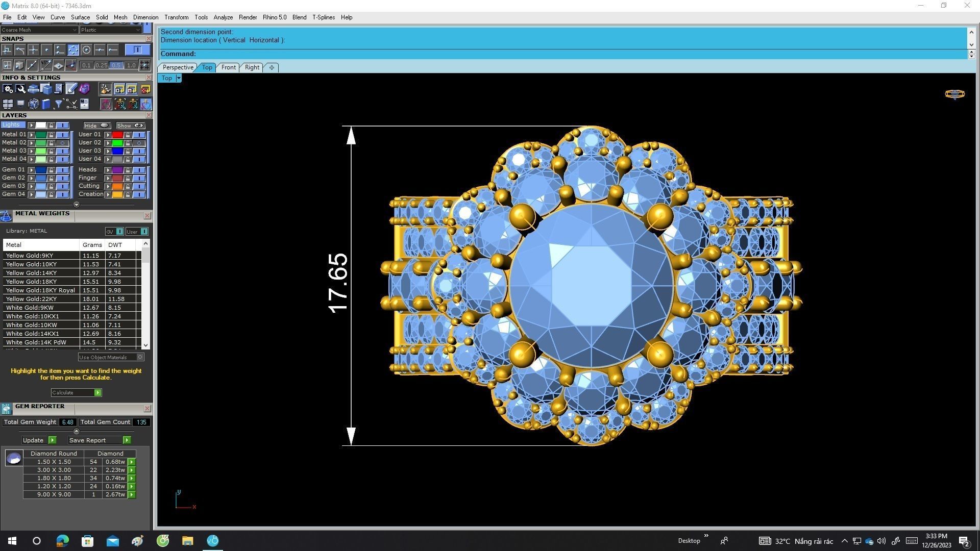
Task: Switch to the Perspective viewport tab
Action: (x=178, y=67)
